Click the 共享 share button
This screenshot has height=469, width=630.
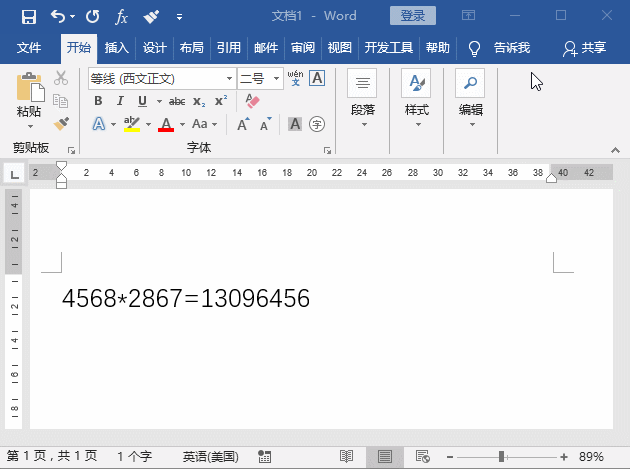tap(584, 48)
